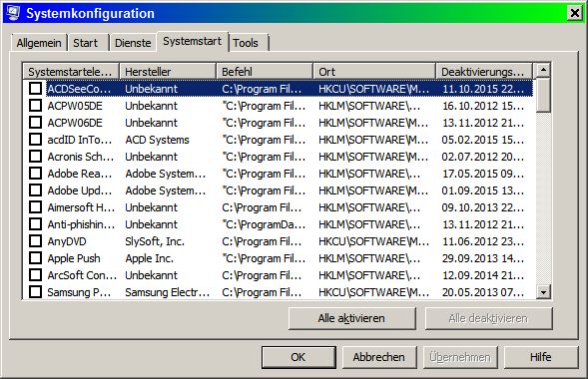Enable the ACDSeeCo... startup item checkbox
Image resolution: width=588 pixels, height=379 pixels.
(36, 89)
